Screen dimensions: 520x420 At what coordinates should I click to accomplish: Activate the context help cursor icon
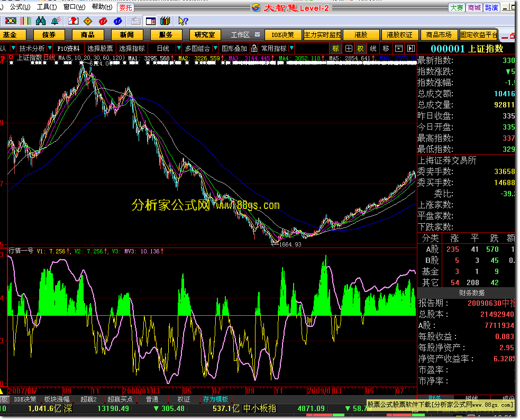coord(183,21)
